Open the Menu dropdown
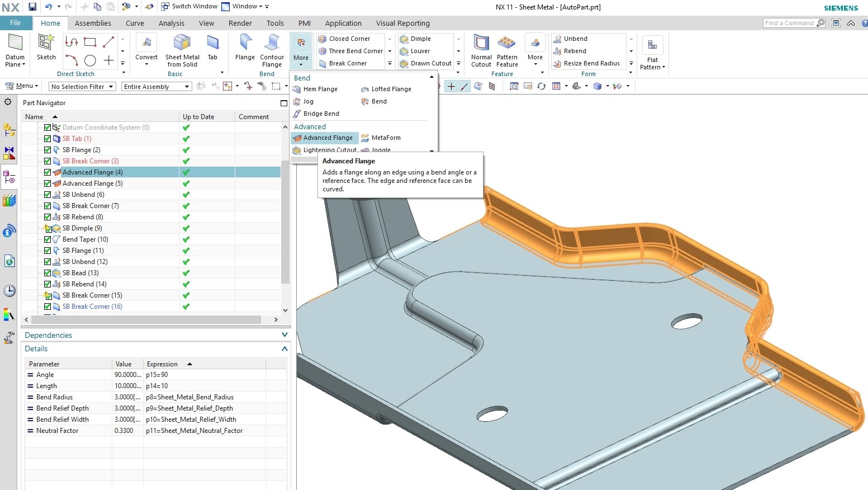 (x=22, y=86)
